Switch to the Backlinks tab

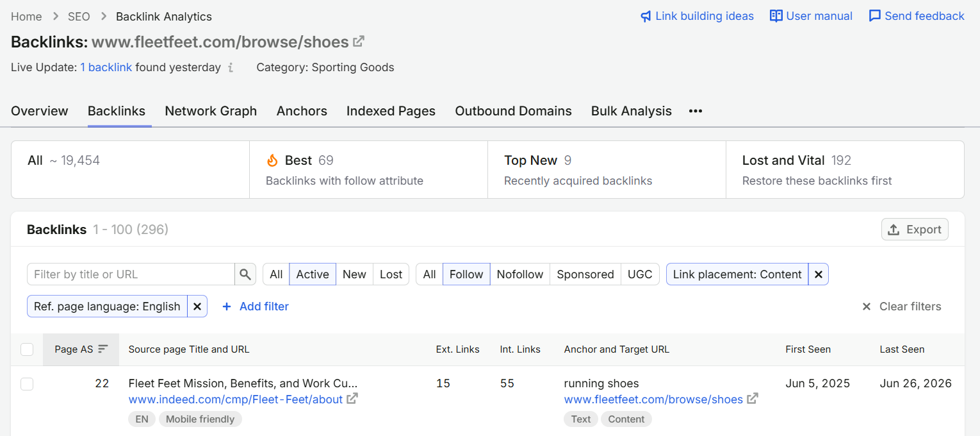click(x=117, y=111)
